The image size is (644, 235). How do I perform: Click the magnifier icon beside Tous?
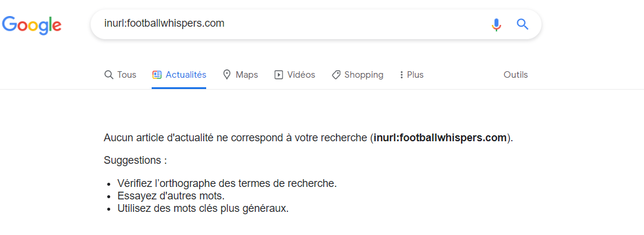point(109,75)
